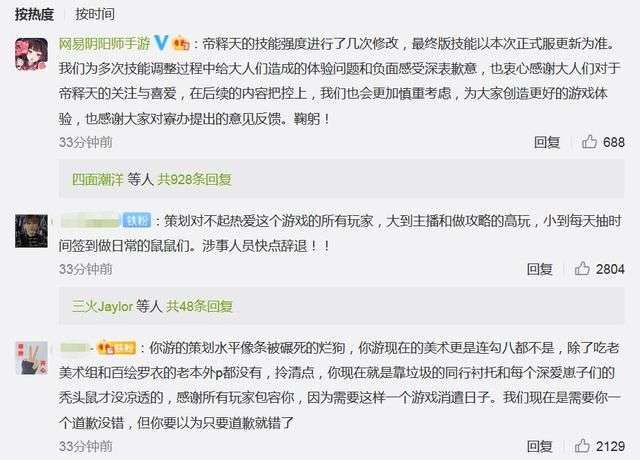The height and width of the screenshot is (460, 640).
Task: Click thumbs-up on the comment with 2129 likes
Action: 582,446
